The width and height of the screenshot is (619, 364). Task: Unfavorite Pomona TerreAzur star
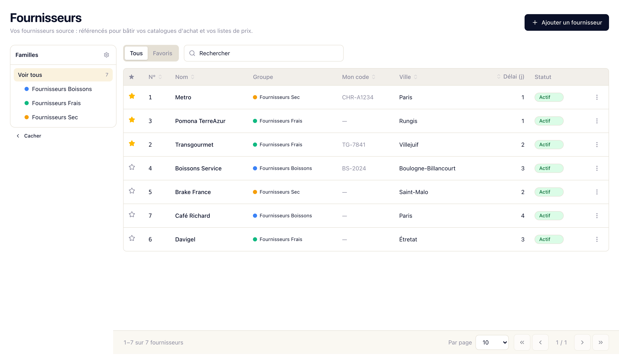click(x=132, y=120)
